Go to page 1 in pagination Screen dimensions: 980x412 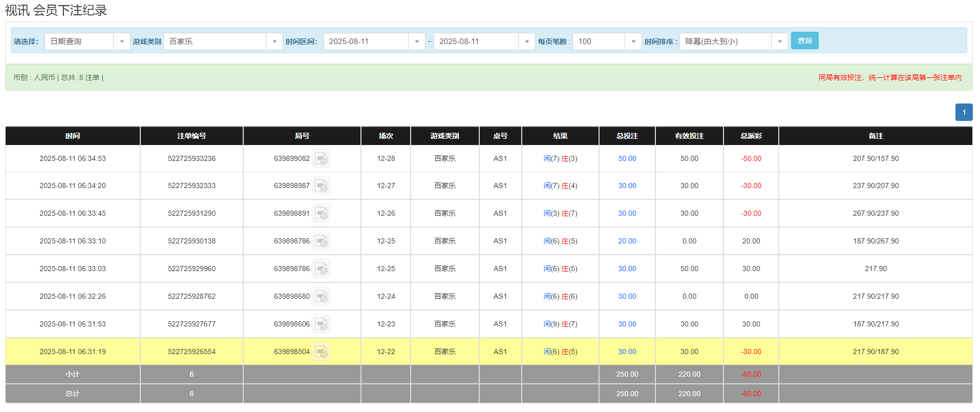964,112
